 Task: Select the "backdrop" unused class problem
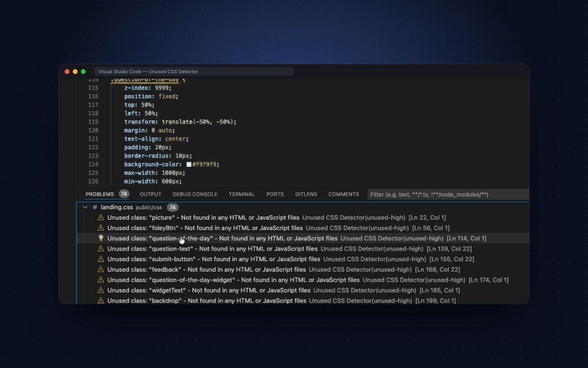[303, 300]
